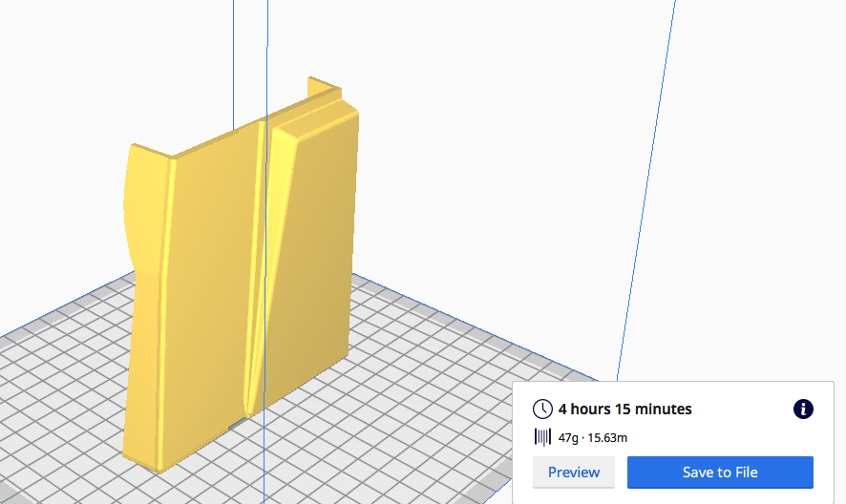The image size is (846, 504).
Task: Click the clock print time icon
Action: pyautogui.click(x=542, y=409)
